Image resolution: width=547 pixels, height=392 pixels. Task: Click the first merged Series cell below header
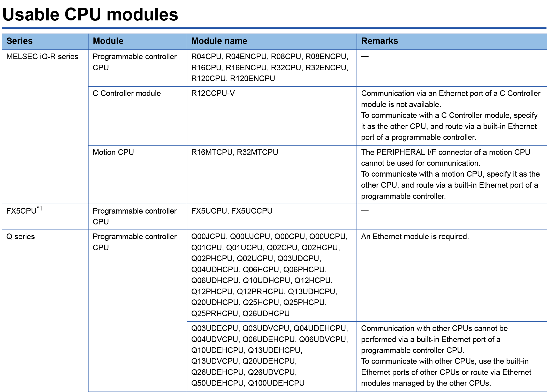pos(45,127)
